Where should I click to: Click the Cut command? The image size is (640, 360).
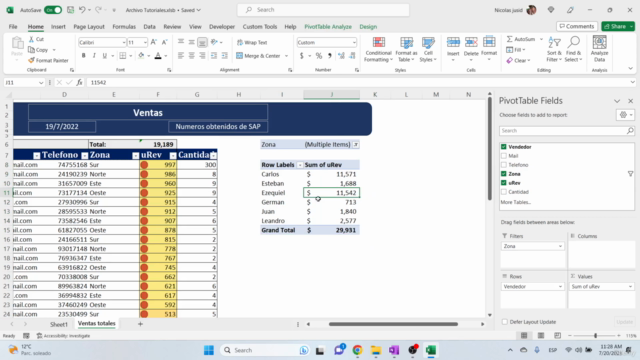pos(36,39)
